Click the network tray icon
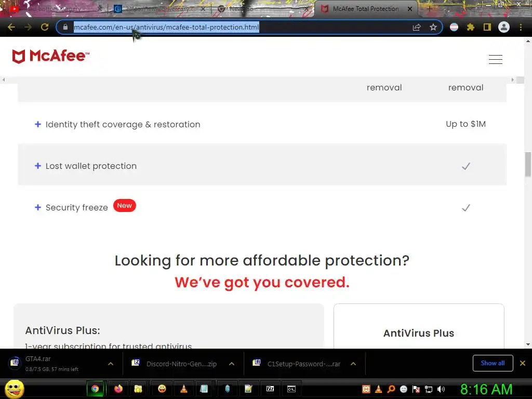532x399 pixels. point(429,389)
